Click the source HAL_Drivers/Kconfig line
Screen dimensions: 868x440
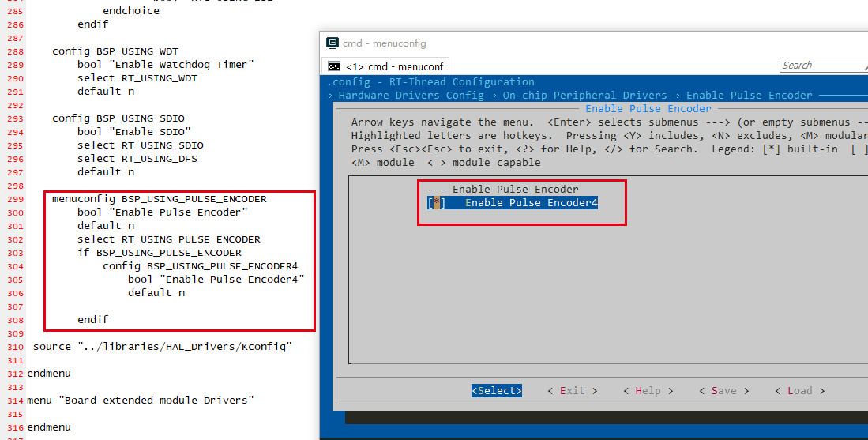[162, 347]
